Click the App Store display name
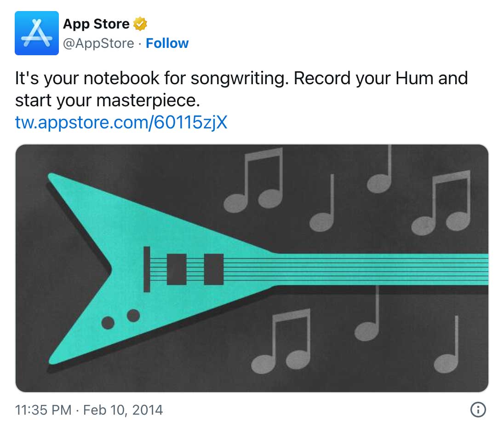Viewport: 504px width, 428px height. pyautogui.click(x=95, y=23)
